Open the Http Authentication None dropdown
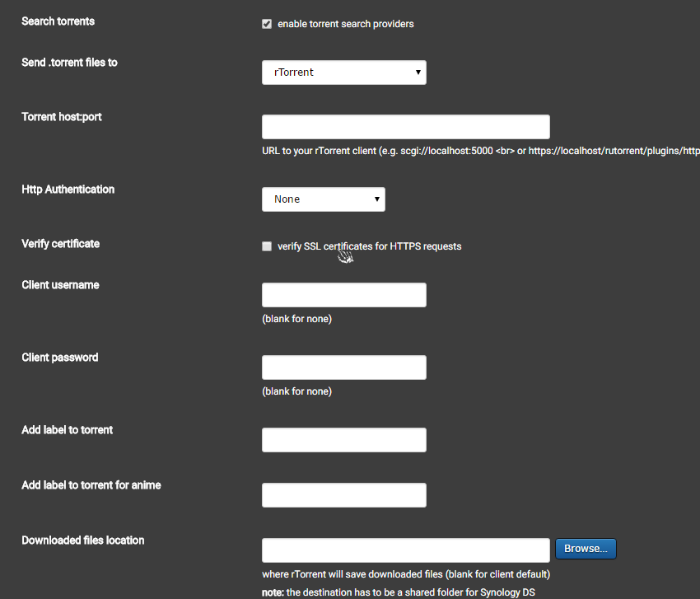 coord(323,199)
